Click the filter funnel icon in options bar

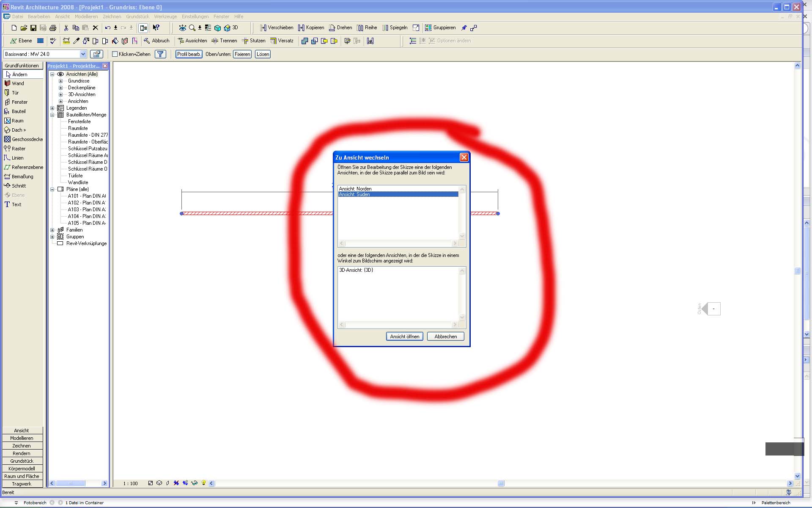161,54
